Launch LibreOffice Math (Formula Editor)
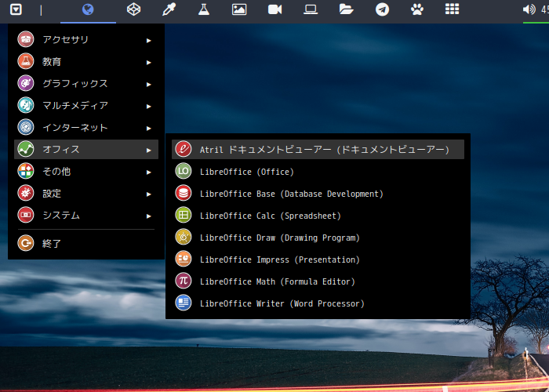The height and width of the screenshot is (392, 549). pos(318,281)
